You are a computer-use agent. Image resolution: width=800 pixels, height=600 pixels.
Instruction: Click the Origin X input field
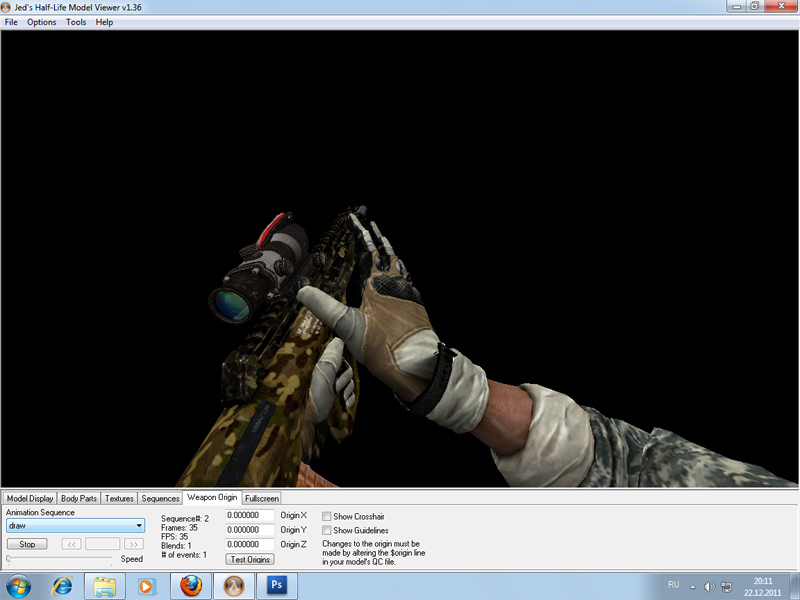tap(249, 515)
